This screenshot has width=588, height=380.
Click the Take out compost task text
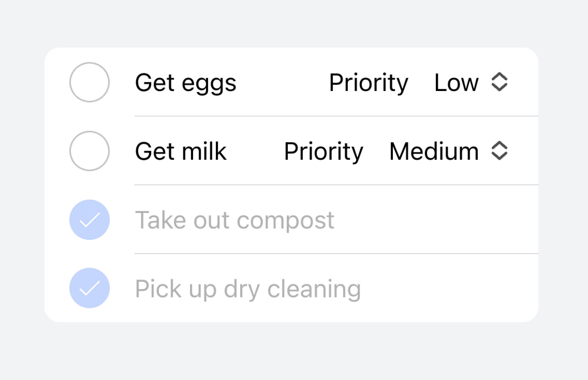234,220
